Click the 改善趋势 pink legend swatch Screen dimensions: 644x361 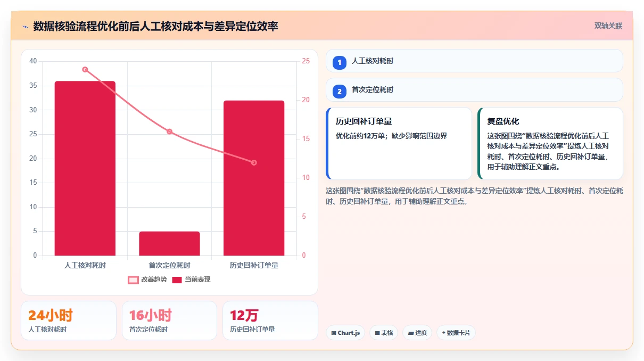point(133,280)
